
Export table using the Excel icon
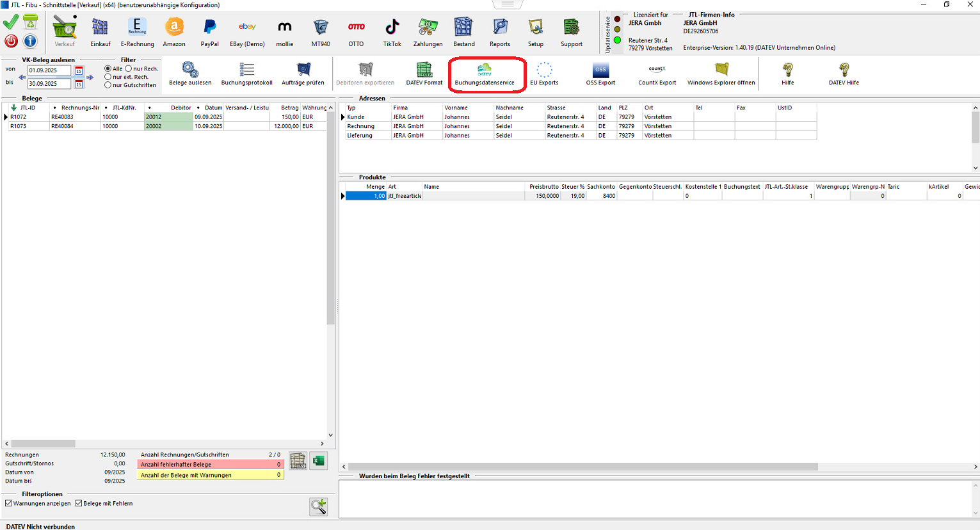(x=319, y=460)
